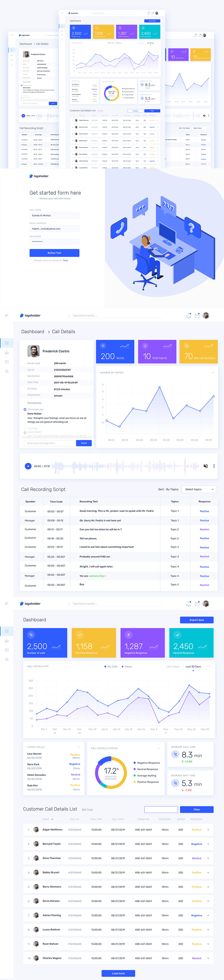Image resolution: width=224 pixels, height=980 pixels.
Task: Open Call Details Status ellipsis menu
Action: tap(159, 748)
